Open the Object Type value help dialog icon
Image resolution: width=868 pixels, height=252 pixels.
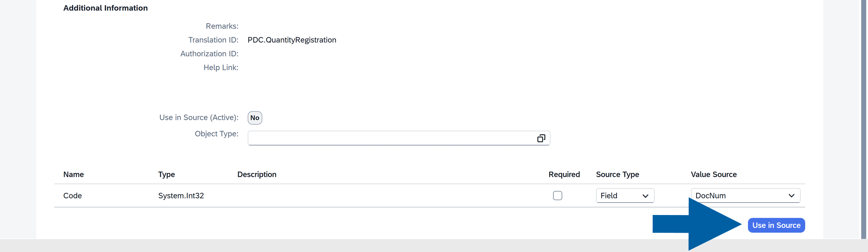[541, 138]
